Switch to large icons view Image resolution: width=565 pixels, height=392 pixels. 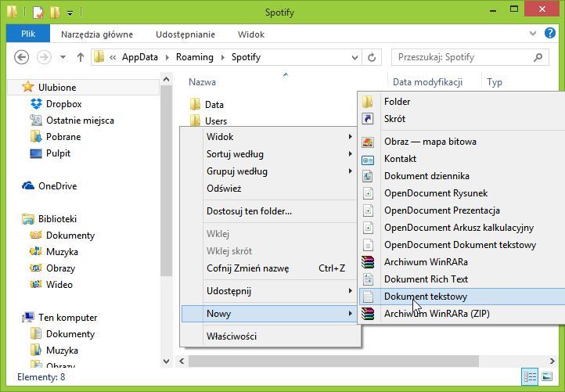pos(547,377)
